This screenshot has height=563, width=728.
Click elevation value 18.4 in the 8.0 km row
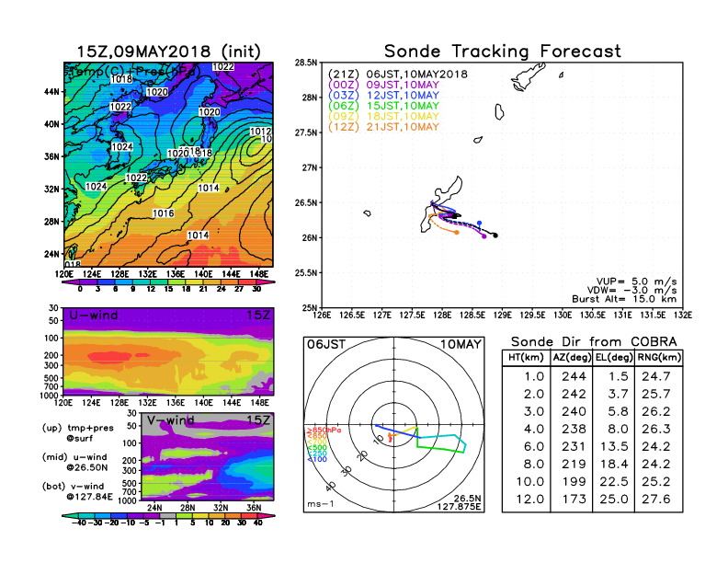pos(614,464)
